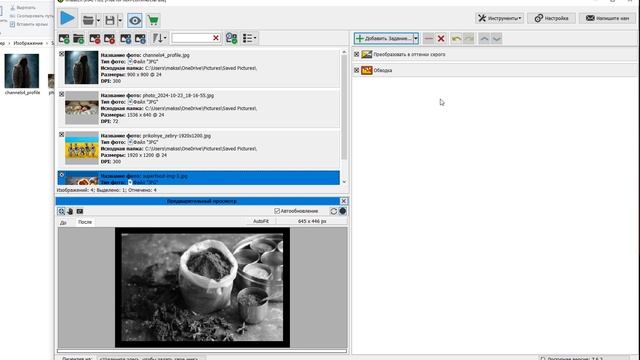Open the Настройка settings button
This screenshot has width=640, height=360.
point(551,18)
